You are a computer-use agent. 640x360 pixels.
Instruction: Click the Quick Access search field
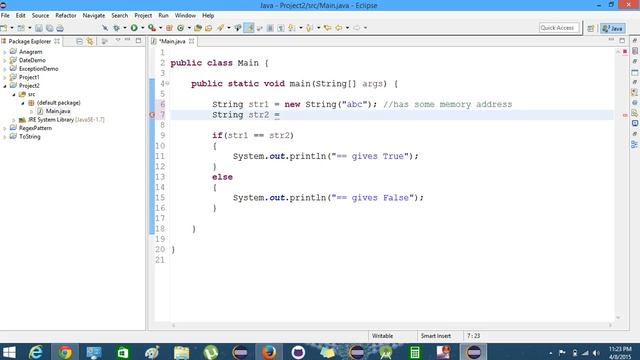(559, 28)
